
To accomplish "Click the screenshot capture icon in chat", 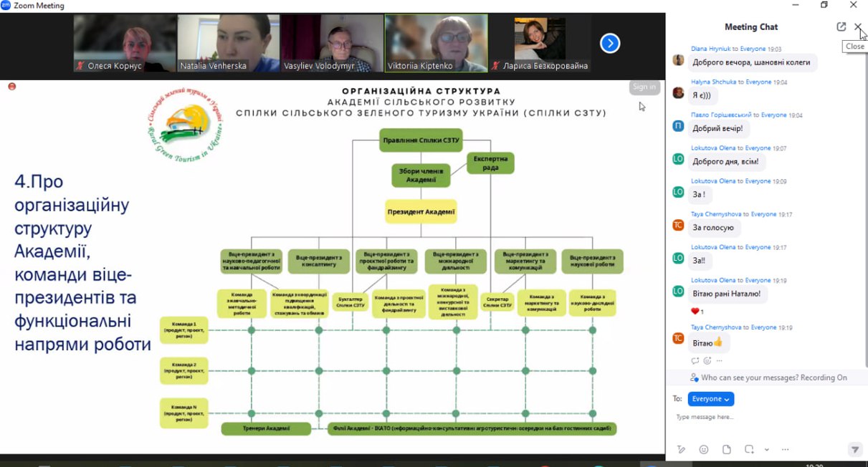I will [x=749, y=449].
